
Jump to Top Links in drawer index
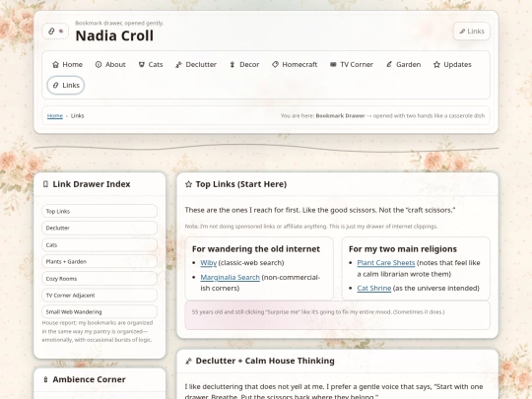click(100, 211)
